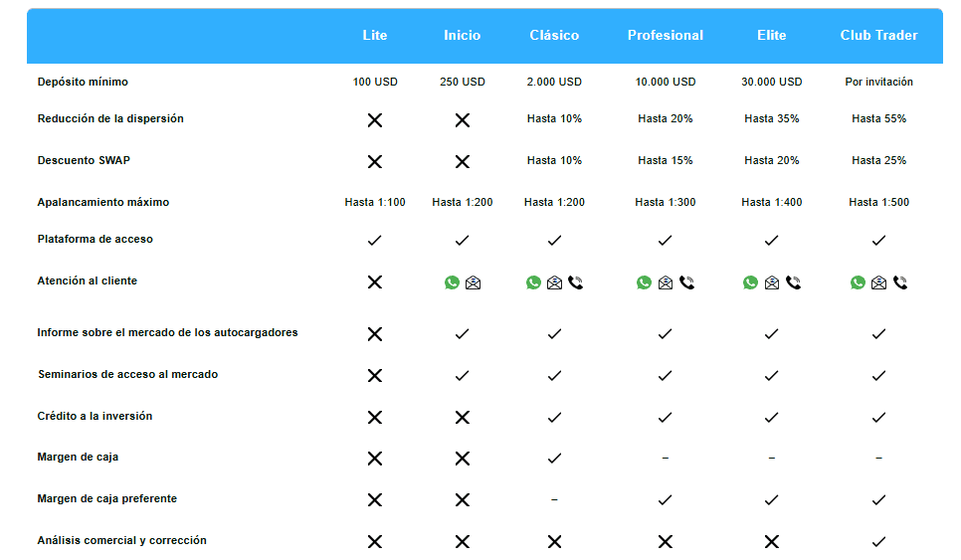Click the Elite account header
Viewport: 961px width, 560px height.
[x=771, y=35]
